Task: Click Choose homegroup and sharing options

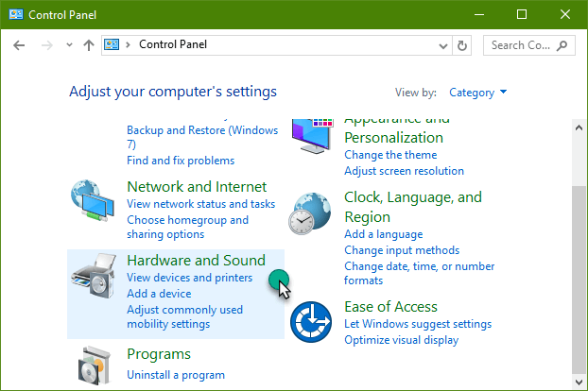Action: (x=187, y=227)
